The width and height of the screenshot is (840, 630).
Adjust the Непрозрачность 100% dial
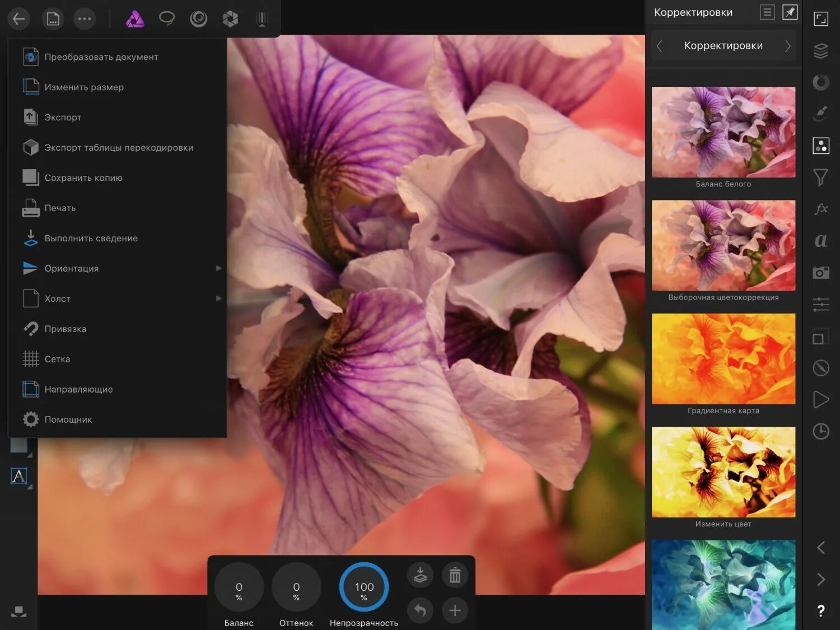coord(364,587)
